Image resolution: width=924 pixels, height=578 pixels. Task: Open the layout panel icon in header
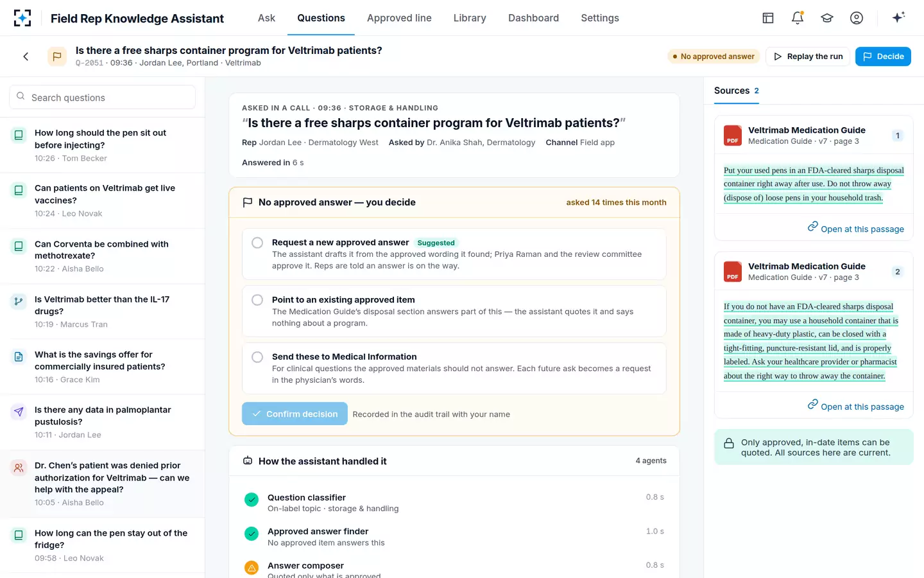(x=768, y=18)
